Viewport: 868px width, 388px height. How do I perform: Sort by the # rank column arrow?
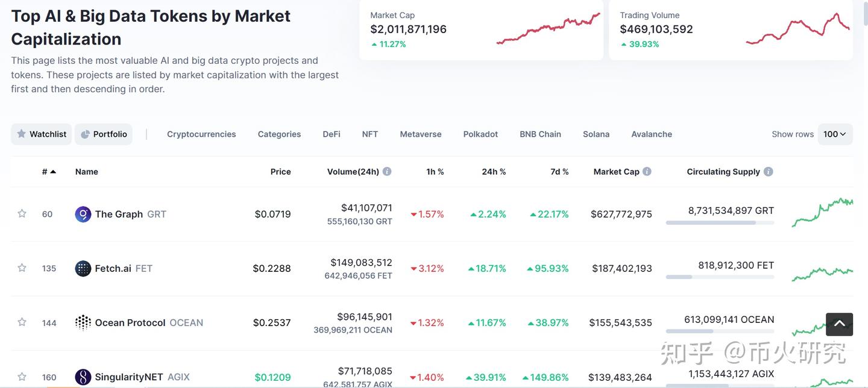[53, 172]
